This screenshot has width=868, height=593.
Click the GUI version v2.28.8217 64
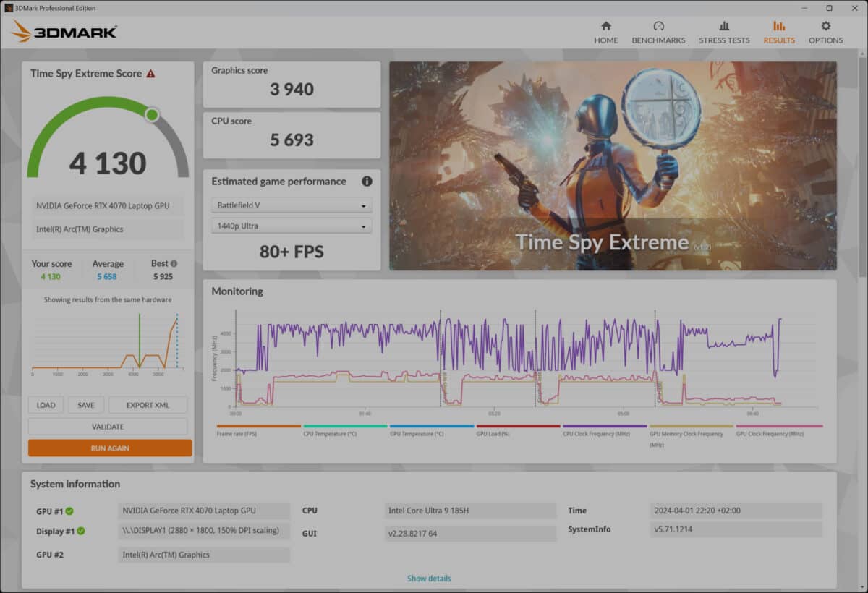click(470, 534)
